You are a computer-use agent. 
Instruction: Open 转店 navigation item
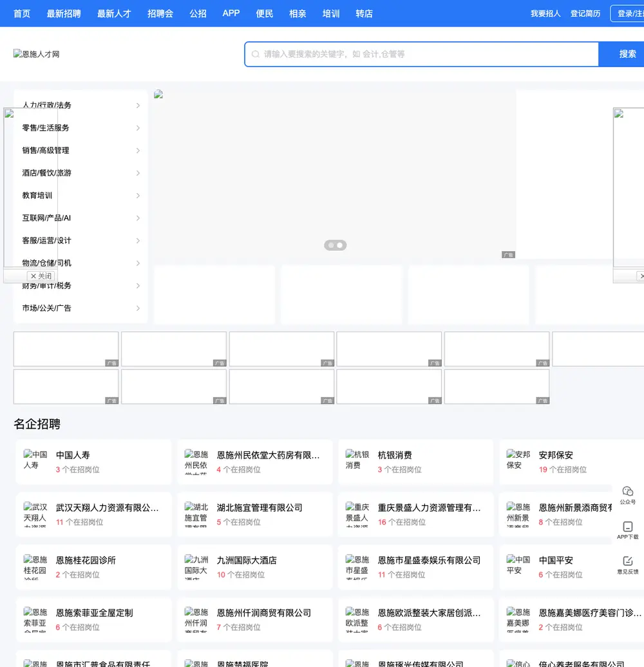coord(364,14)
